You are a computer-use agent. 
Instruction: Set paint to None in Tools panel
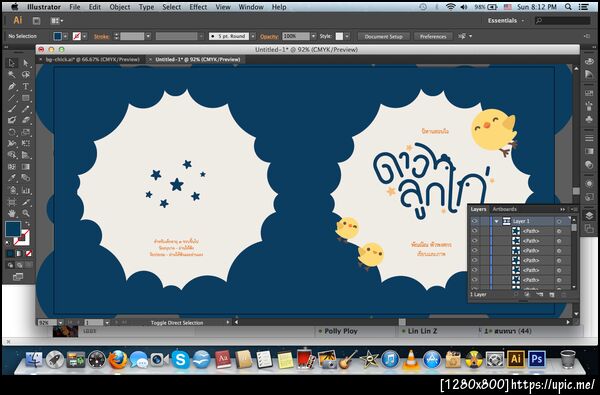29,253
